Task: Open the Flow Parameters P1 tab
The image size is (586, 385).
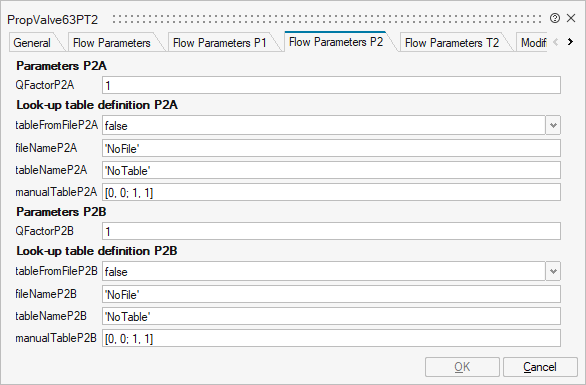Action: pyautogui.click(x=220, y=43)
